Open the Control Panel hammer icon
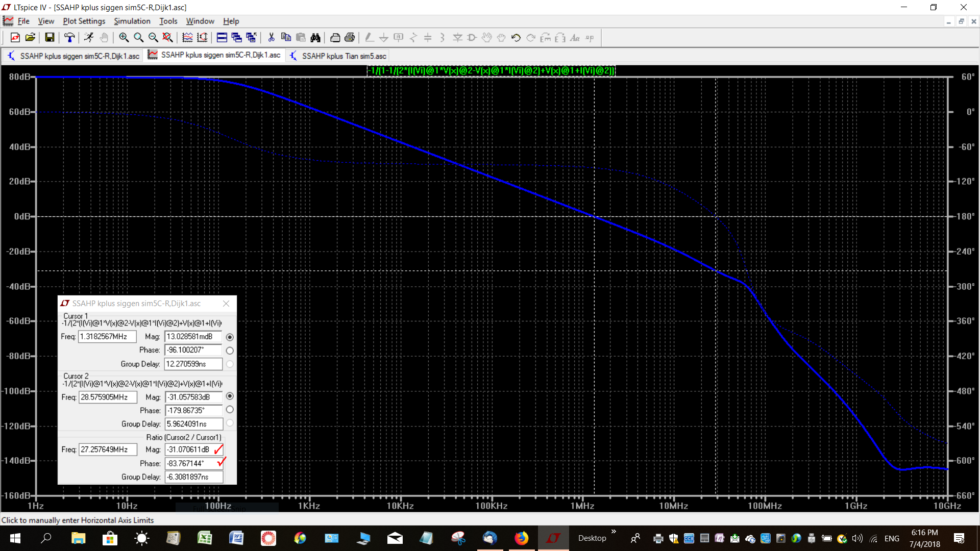980x551 pixels. pyautogui.click(x=69, y=37)
